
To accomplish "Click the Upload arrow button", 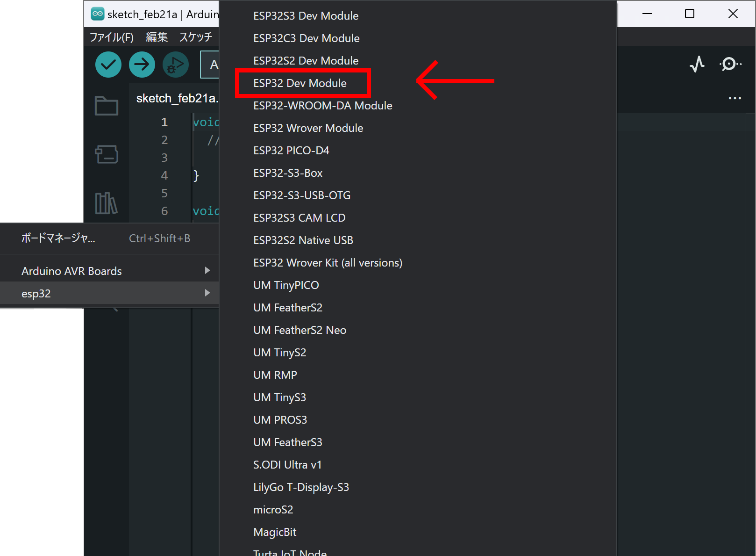I will click(142, 65).
